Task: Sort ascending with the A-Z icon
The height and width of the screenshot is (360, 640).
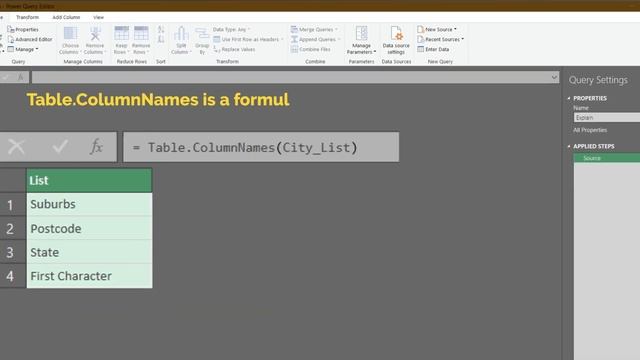Action: 161,30
